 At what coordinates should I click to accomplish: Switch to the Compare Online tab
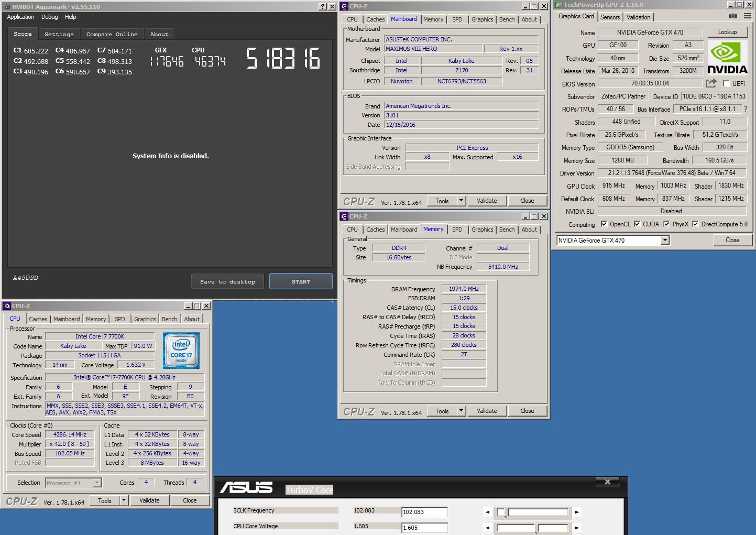tap(112, 34)
